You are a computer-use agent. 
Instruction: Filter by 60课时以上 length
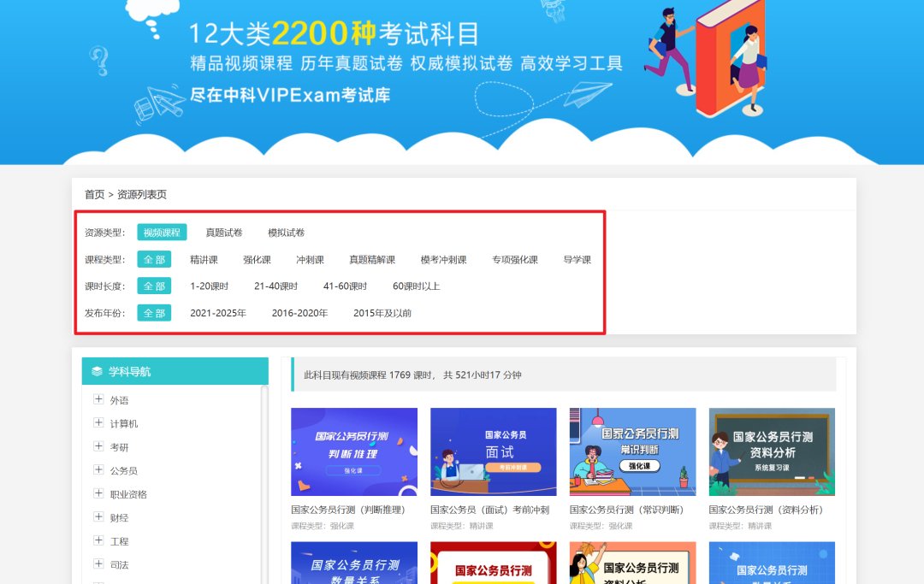[x=417, y=286]
